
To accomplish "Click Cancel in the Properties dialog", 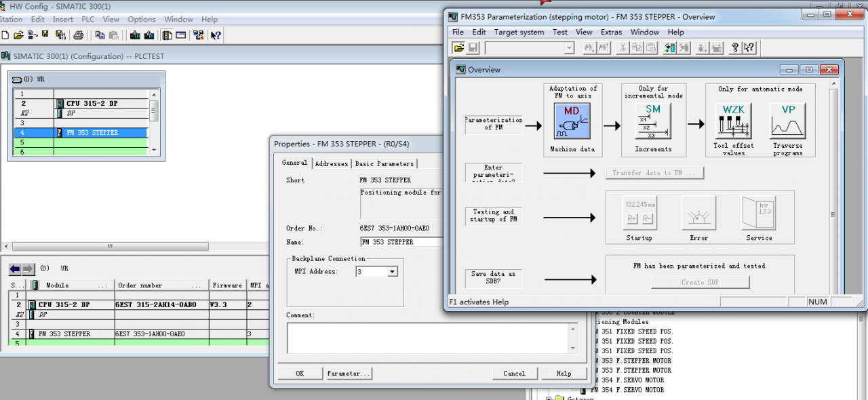I will [x=514, y=374].
